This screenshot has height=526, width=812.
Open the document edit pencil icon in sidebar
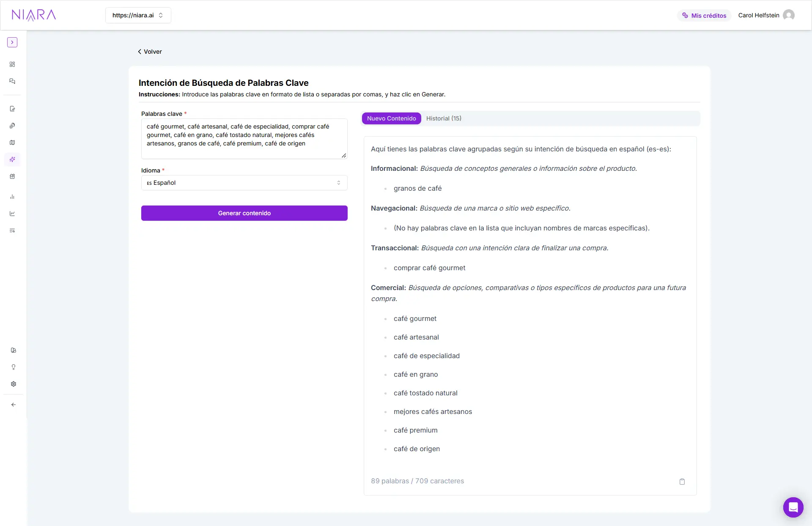pos(12,109)
